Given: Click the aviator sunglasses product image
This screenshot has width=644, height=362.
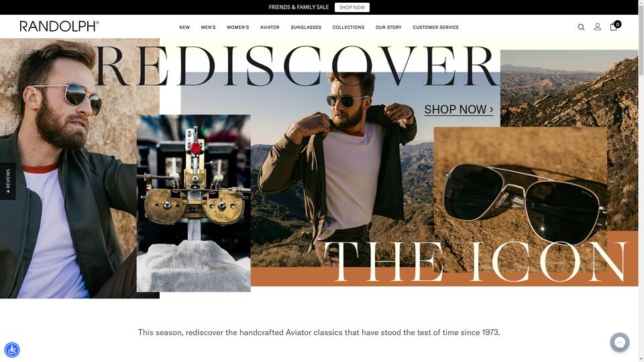Looking at the screenshot, I should [521, 199].
